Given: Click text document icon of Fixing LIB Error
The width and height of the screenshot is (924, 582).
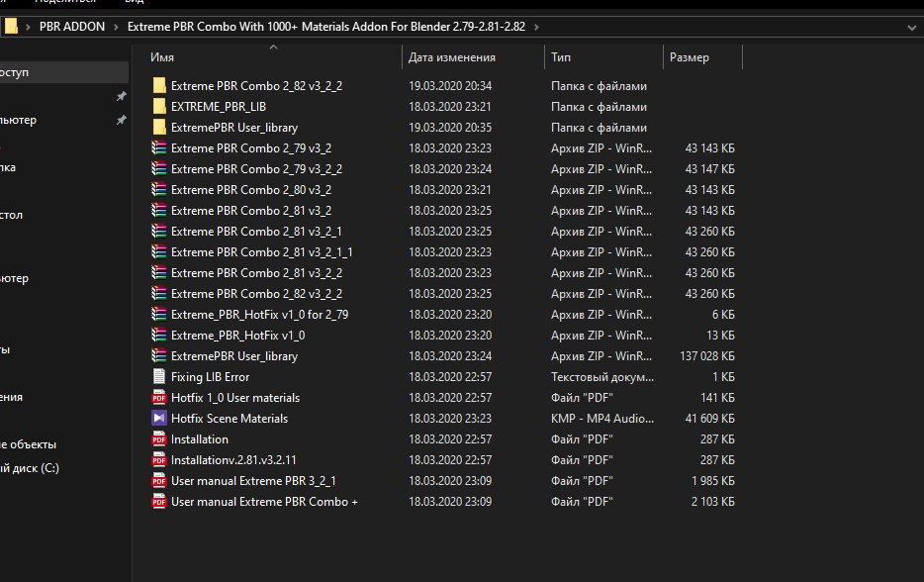Looking at the screenshot, I should point(159,376).
